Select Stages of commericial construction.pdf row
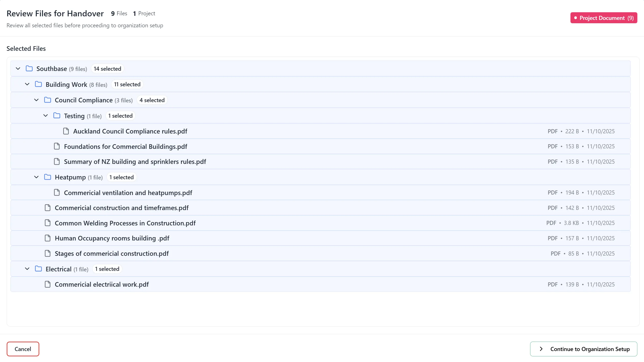Image resolution: width=644 pixels, height=362 pixels. 111,253
